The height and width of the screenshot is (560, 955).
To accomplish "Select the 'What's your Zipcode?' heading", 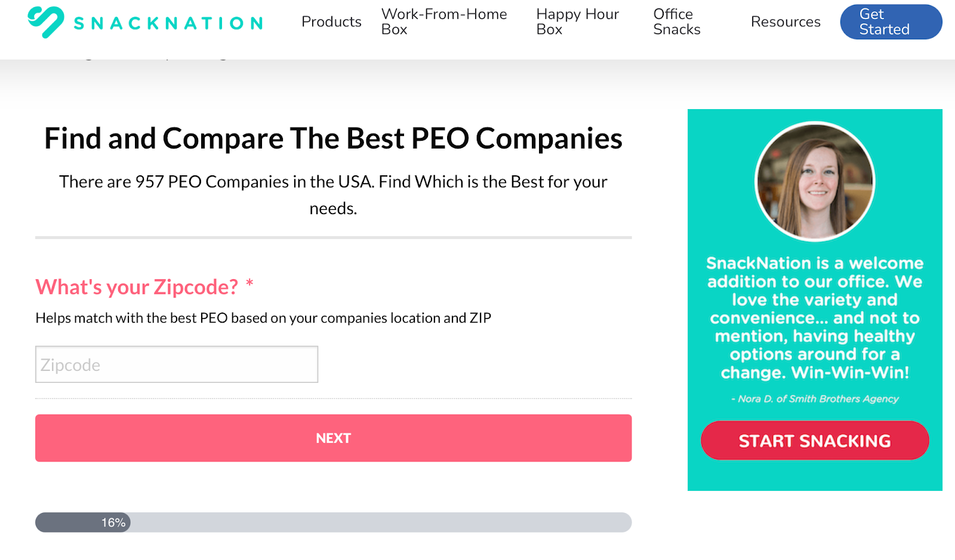I will pos(135,287).
